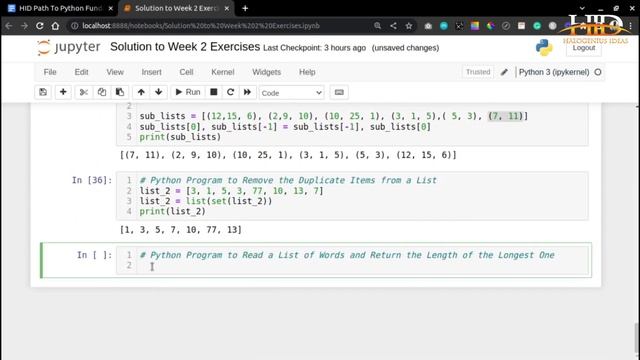Cut selected cells with the scissors icon
The height and width of the screenshot is (360, 640).
click(84, 92)
